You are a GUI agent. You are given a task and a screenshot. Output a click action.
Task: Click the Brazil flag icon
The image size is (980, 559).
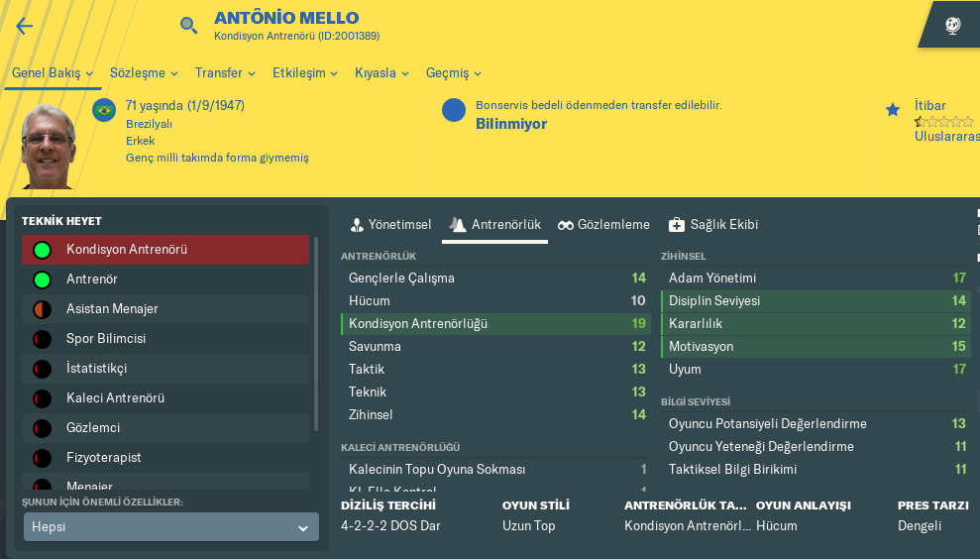(104, 110)
